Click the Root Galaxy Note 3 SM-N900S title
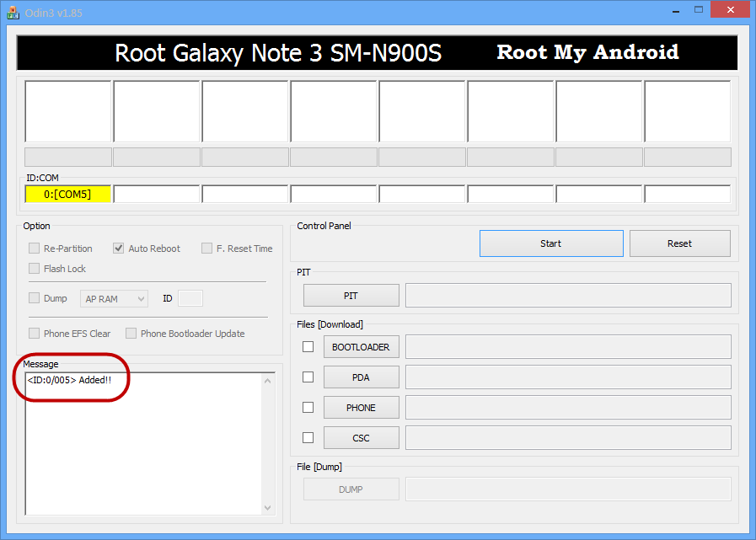756x540 pixels. [x=278, y=53]
